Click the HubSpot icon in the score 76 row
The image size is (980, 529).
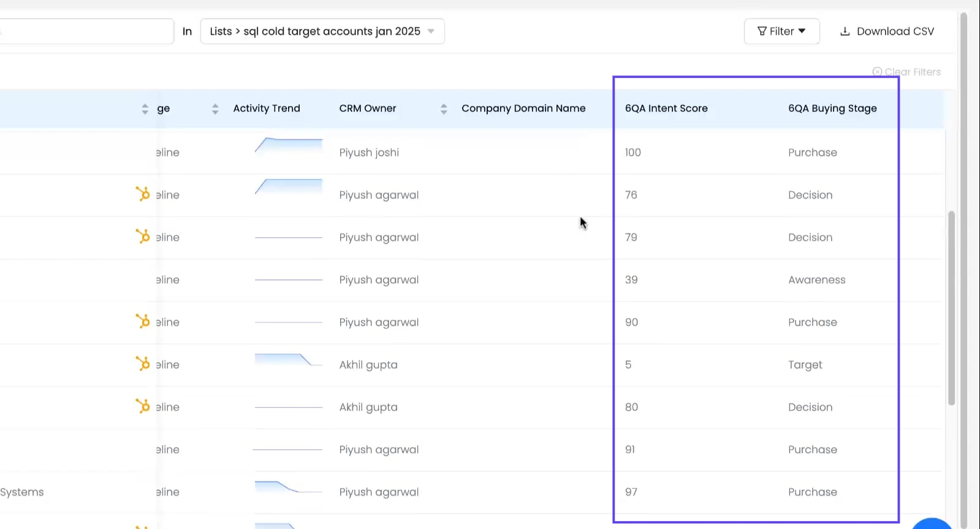pos(142,194)
